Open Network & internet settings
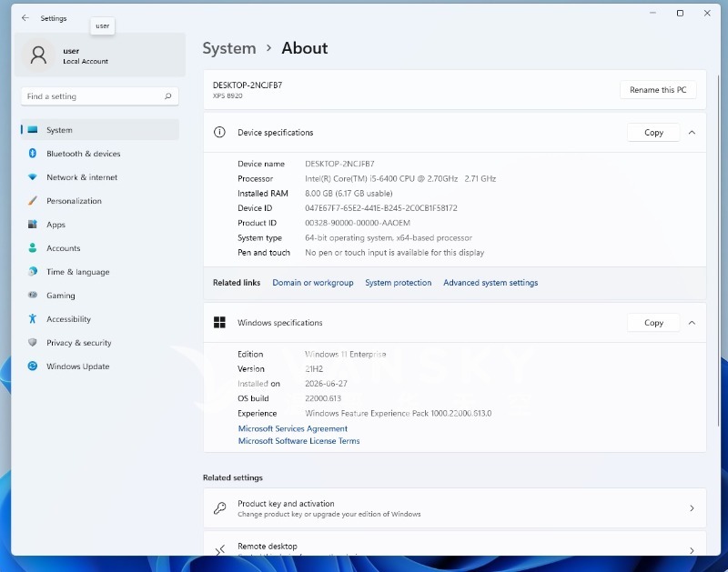Viewport: 728px width, 572px height. point(100,177)
